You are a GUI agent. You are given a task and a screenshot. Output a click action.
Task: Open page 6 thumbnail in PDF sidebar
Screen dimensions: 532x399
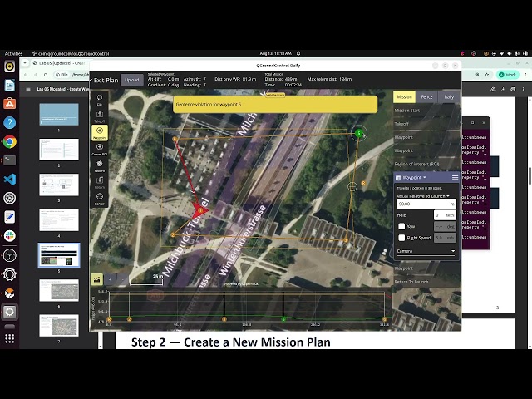[59, 290]
